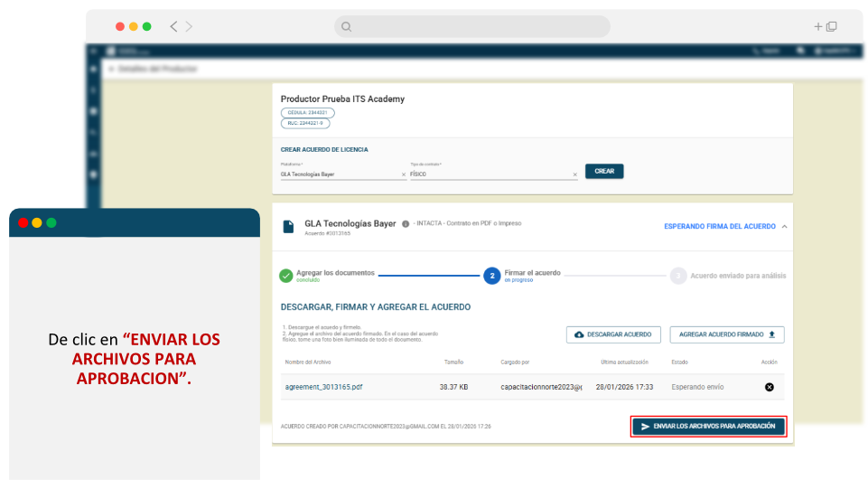Click the browser back arrow
Viewport: 868px width, 489px height.
173,26
